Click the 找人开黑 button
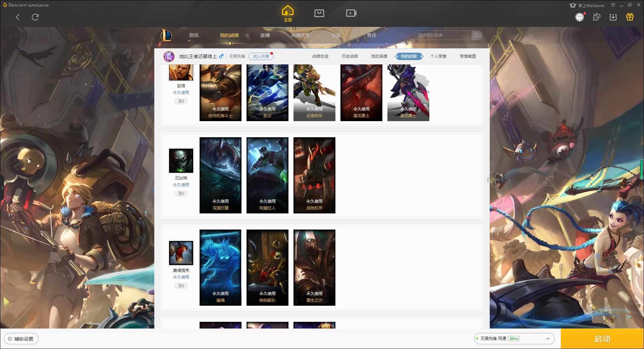This screenshot has width=644, height=349. (x=261, y=56)
